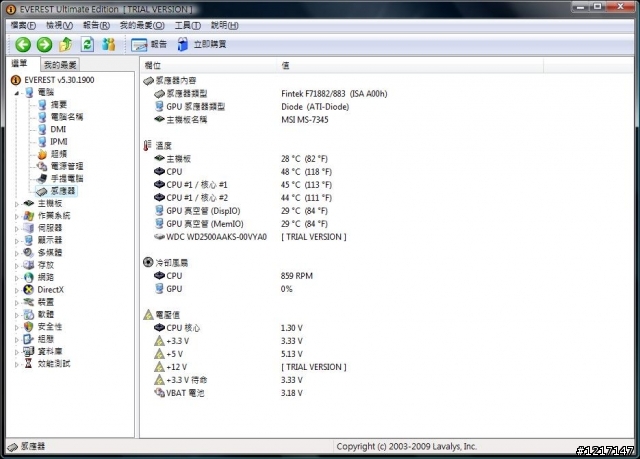Select the 主機板名稱 row

241,120
